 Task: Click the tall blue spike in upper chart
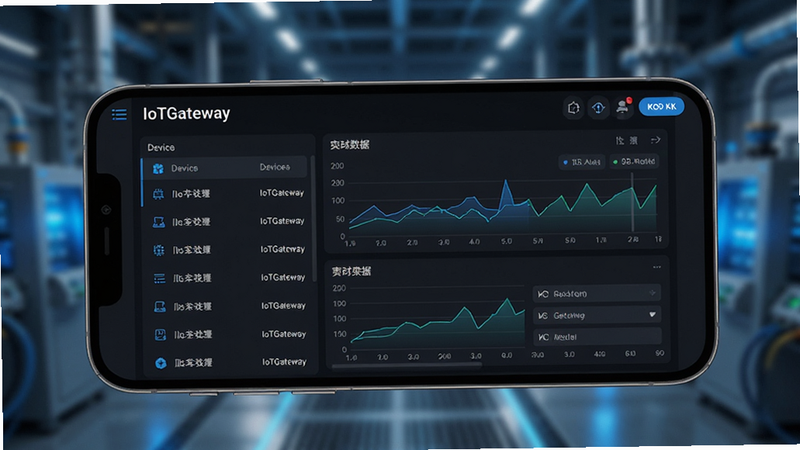tap(506, 193)
